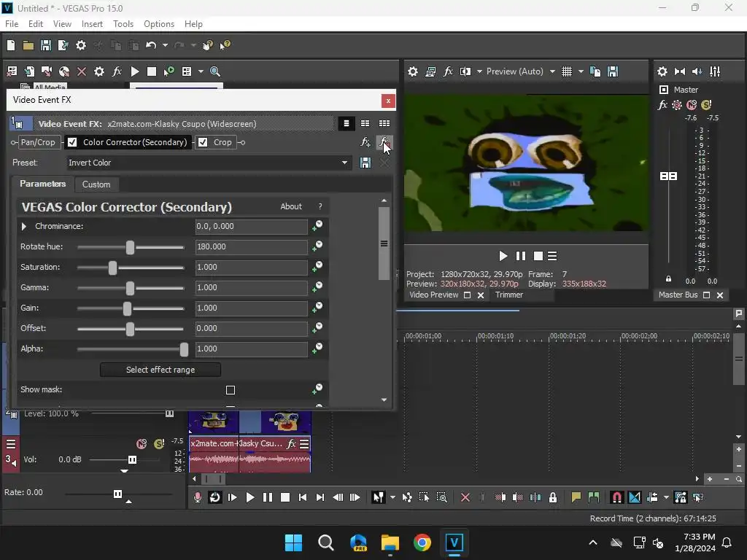The width and height of the screenshot is (747, 560).
Task: Click the Undo arrow icon
Action: point(151,45)
